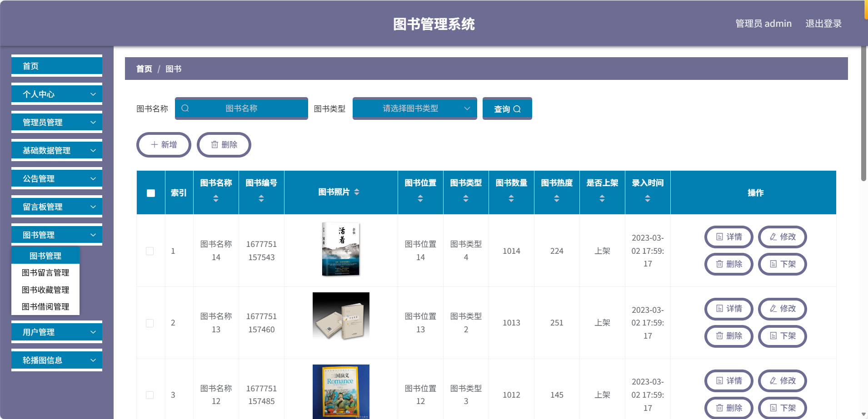Collapse the 图书管理 parent menu
Viewport: 868px width, 419px height.
[x=57, y=235]
